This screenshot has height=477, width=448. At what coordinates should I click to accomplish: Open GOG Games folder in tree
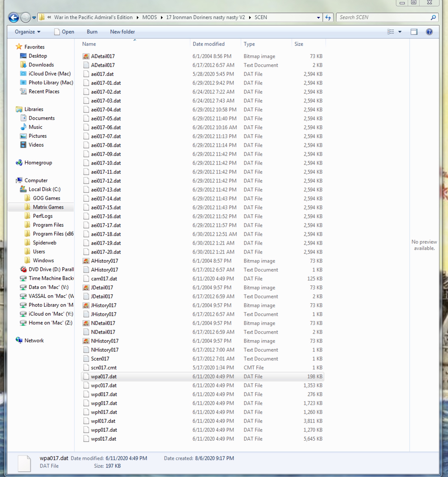[x=46, y=198]
